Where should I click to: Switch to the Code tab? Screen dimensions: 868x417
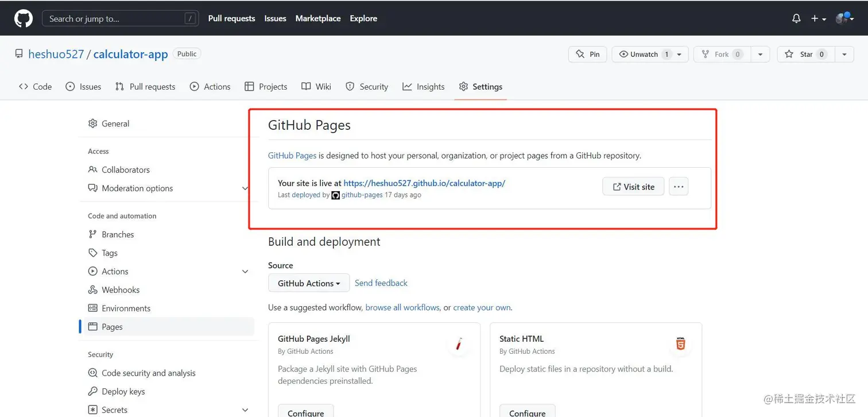coord(35,87)
